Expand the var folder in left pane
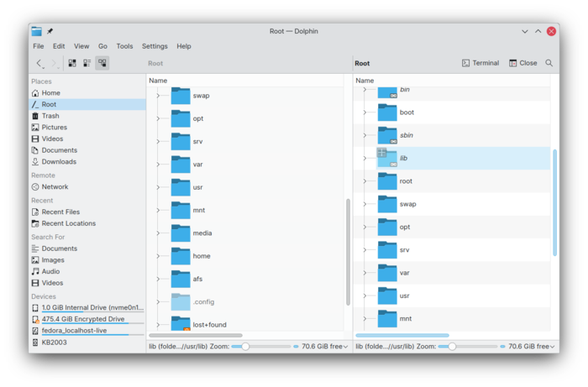 click(158, 164)
